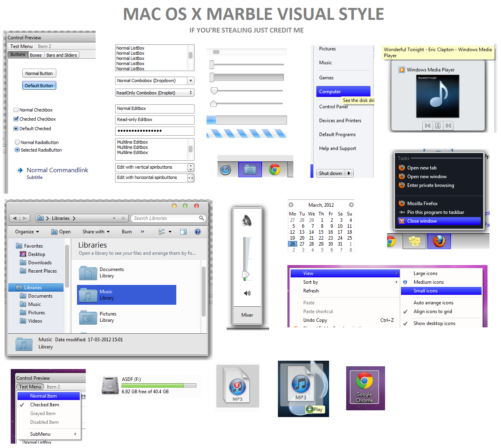Image resolution: width=501 pixels, height=448 pixels.
Task: Toggle Align icons to grid
Action: click(434, 311)
